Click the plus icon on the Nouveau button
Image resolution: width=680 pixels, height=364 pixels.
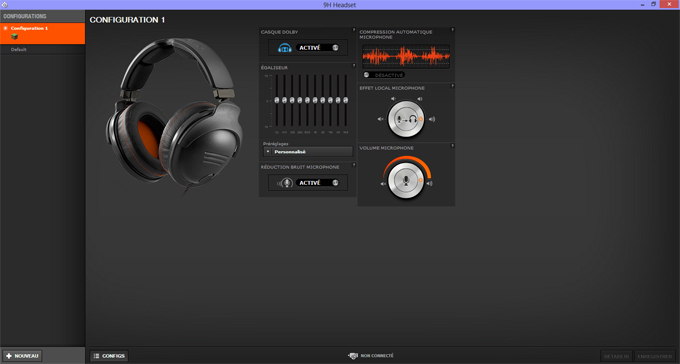9,356
